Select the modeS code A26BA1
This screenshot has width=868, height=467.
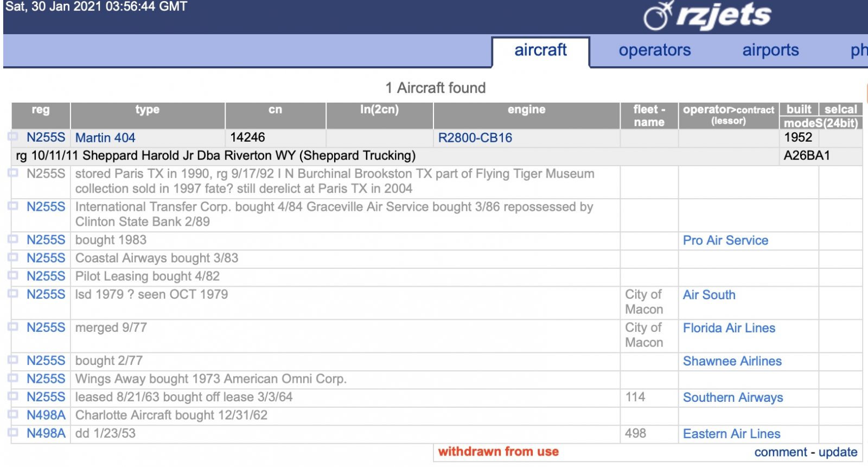coord(807,156)
